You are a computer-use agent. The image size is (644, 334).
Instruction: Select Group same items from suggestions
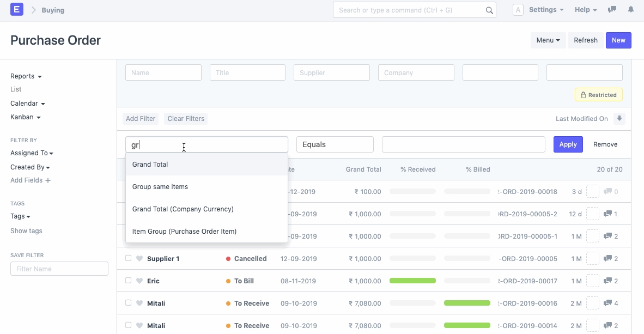coord(160,187)
